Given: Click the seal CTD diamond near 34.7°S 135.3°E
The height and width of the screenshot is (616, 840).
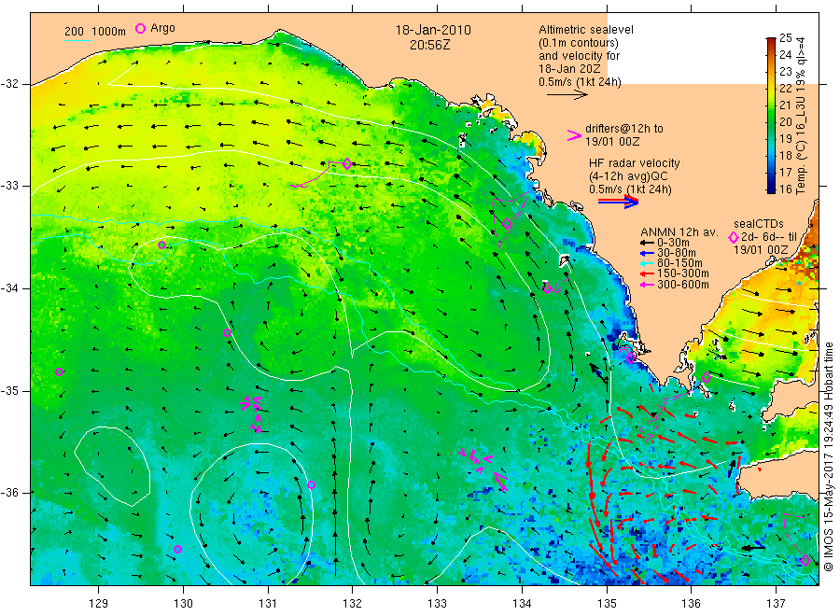Looking at the screenshot, I should [631, 357].
